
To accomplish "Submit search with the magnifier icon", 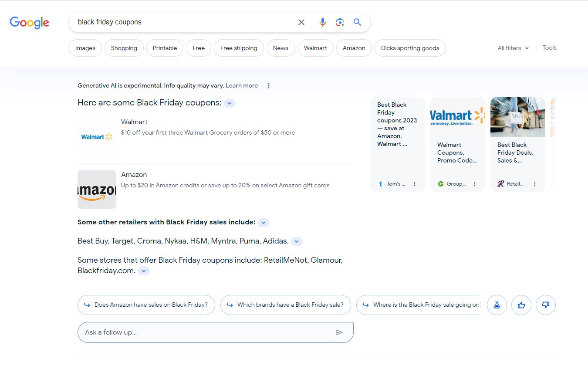I will pos(358,22).
